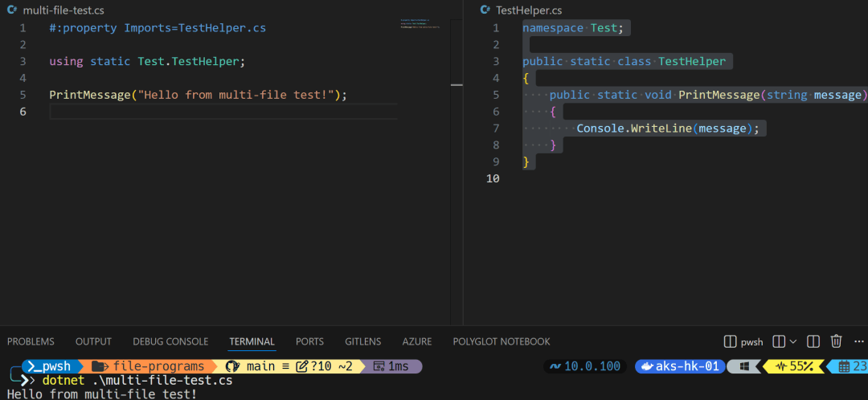Switch to the GITLENS panel tab

click(x=363, y=341)
